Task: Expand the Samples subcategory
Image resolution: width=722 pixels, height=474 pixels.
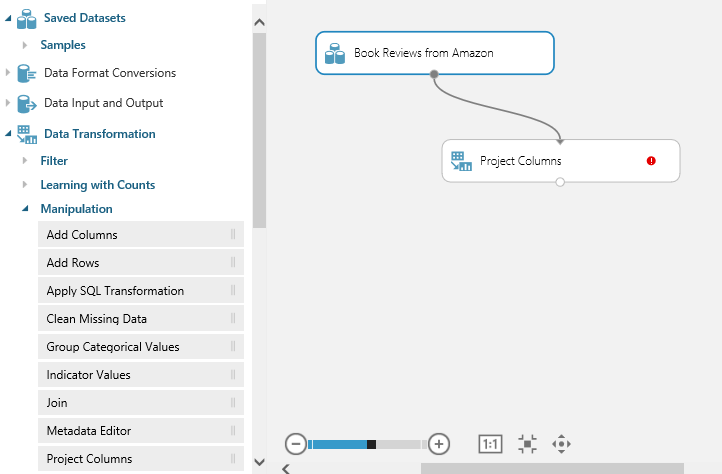Action: point(25,45)
